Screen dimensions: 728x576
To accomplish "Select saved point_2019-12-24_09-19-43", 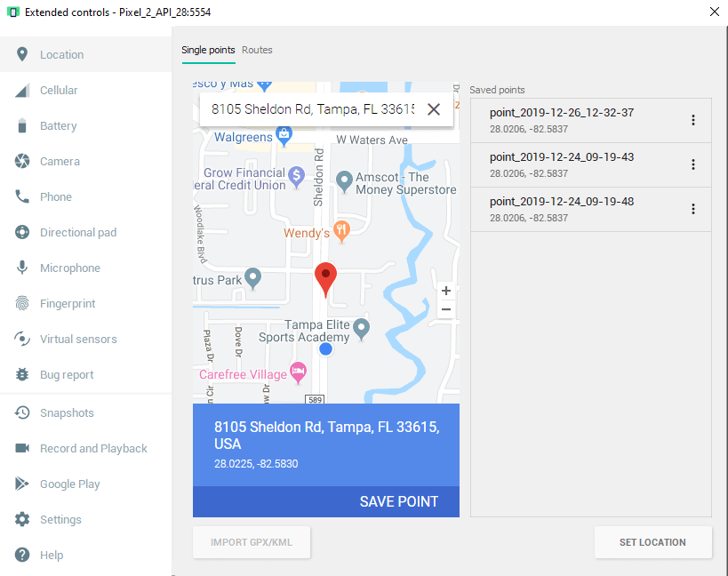I will [590, 164].
